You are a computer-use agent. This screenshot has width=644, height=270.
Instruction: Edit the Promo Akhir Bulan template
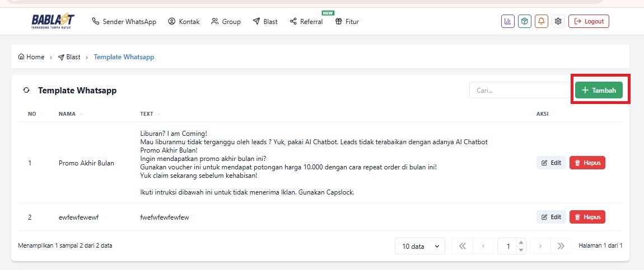[x=551, y=163]
